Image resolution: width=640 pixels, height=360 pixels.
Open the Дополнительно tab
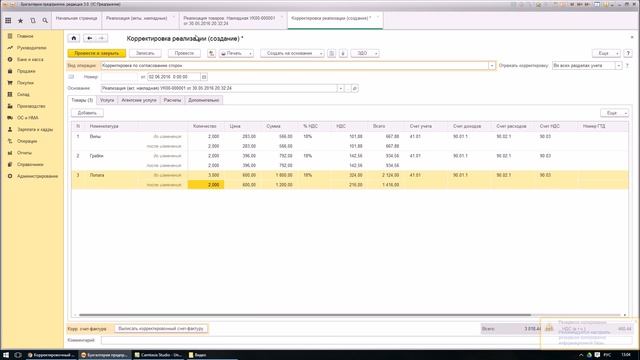(204, 100)
